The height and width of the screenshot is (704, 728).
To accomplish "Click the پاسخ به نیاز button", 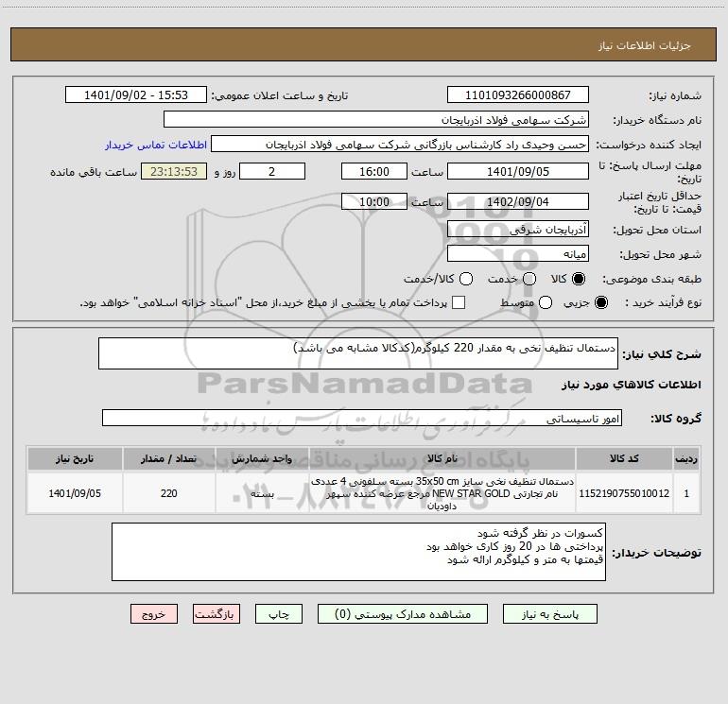I will (549, 614).
